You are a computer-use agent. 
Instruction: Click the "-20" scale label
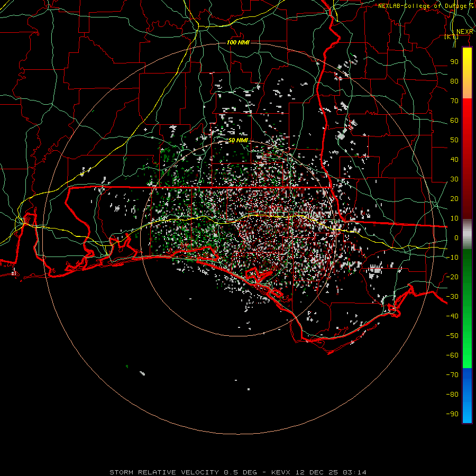[452, 277]
